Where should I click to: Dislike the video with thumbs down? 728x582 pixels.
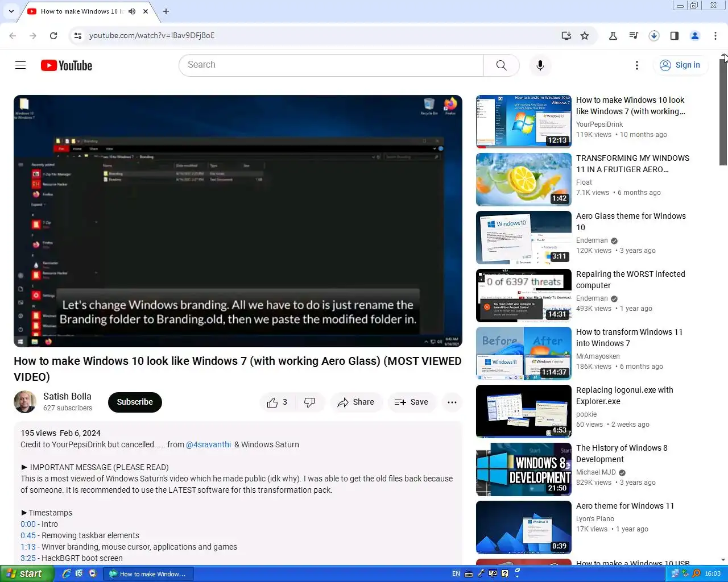[x=309, y=402]
